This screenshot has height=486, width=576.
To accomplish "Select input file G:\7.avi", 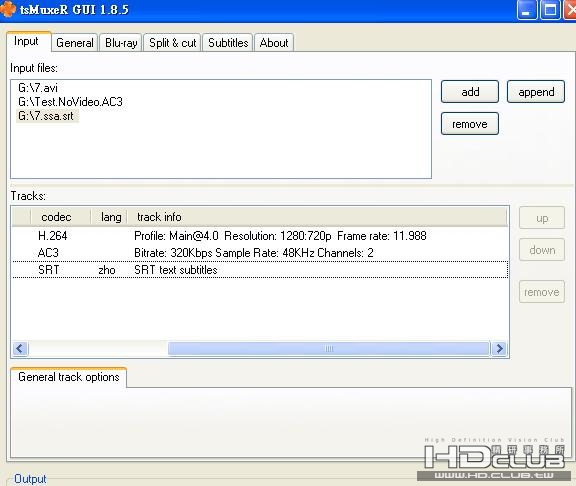I will [x=38, y=88].
